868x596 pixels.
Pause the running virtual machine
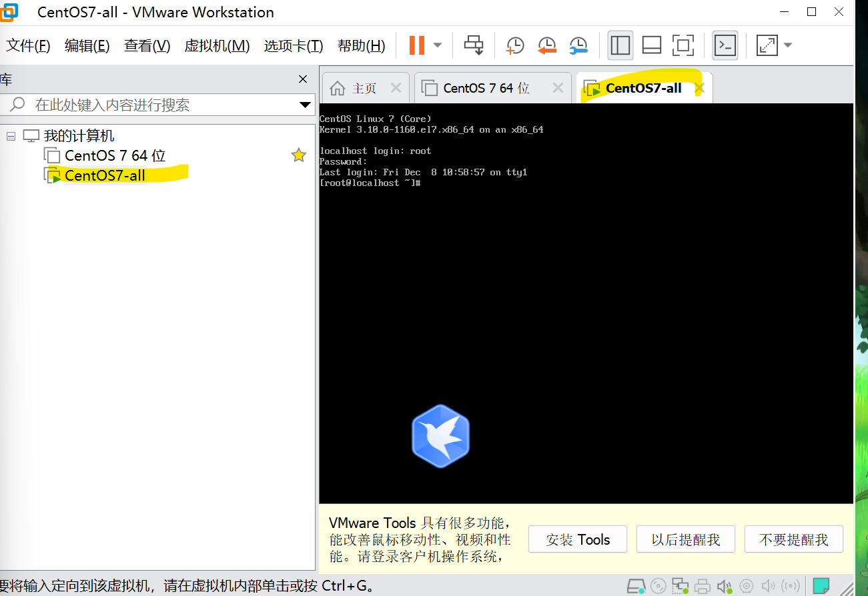417,45
